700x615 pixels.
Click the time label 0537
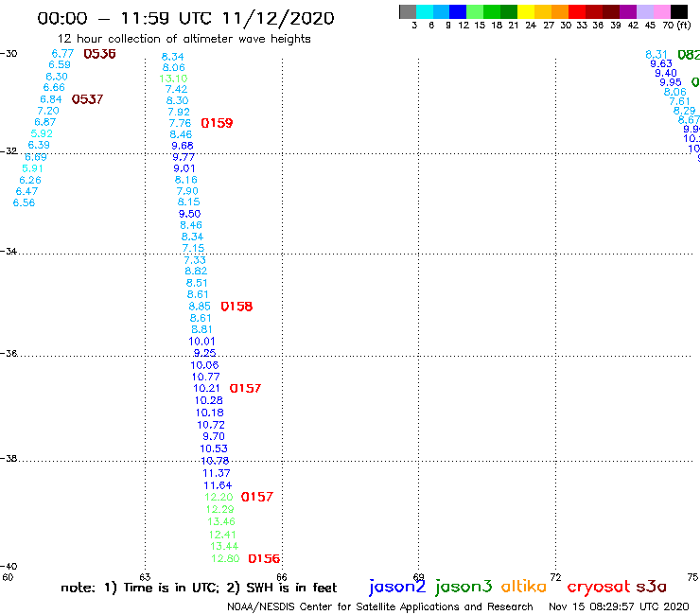pos(87,99)
